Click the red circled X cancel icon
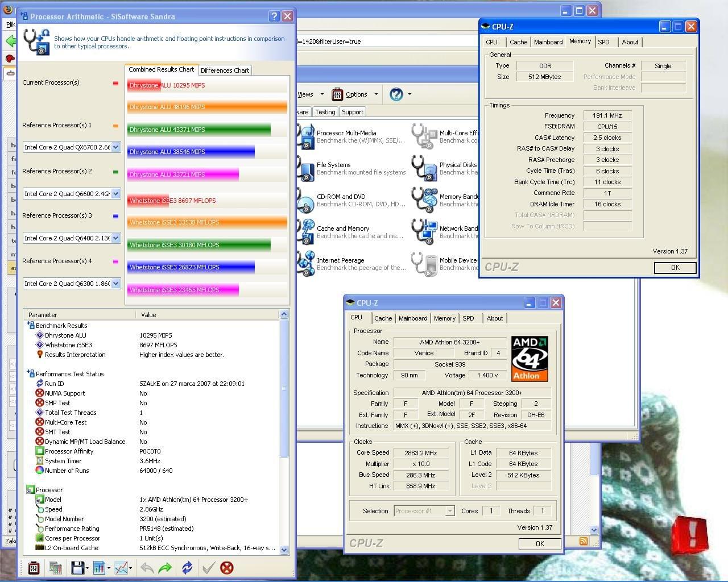Viewport: 728px width, 582px height. (x=226, y=567)
